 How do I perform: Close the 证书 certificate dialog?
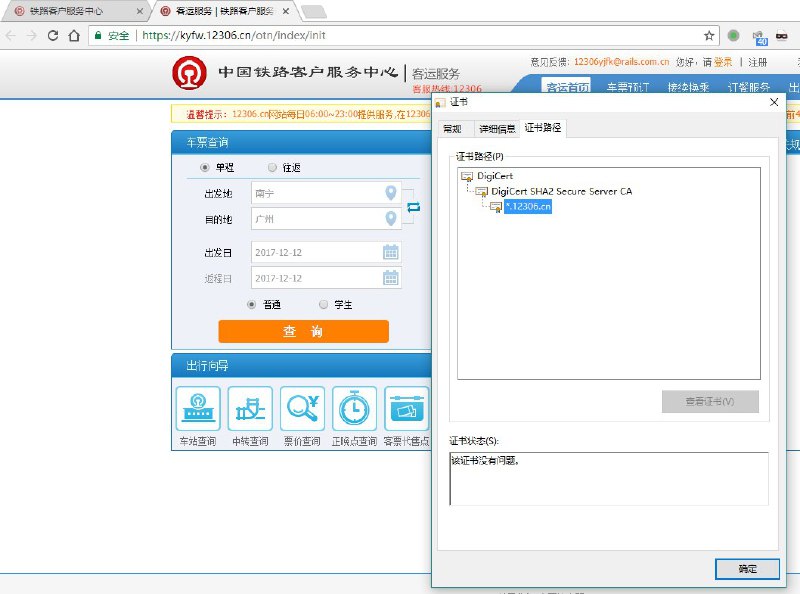(x=774, y=102)
